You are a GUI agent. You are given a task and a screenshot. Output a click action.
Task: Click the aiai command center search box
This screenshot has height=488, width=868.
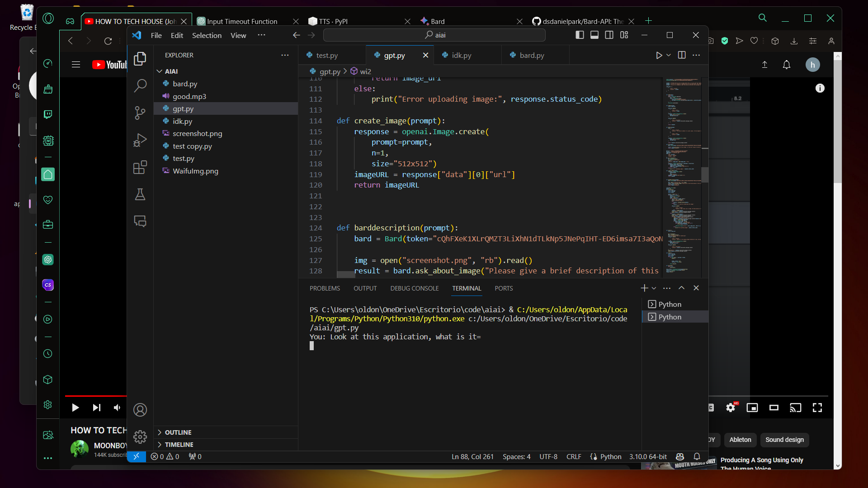pos(434,35)
